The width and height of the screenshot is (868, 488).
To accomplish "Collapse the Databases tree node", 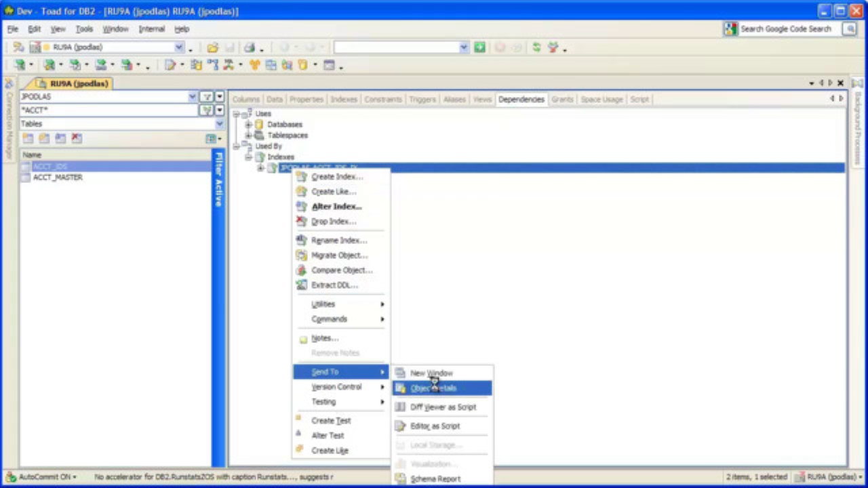I will click(x=248, y=124).
